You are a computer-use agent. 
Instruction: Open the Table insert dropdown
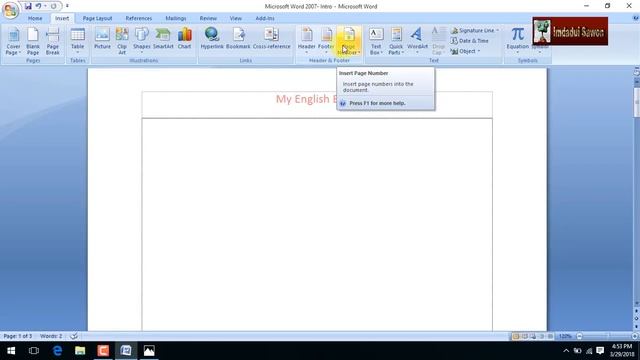[x=78, y=41]
